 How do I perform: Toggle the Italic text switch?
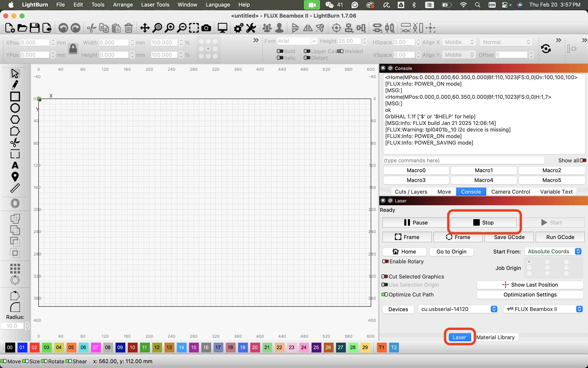click(x=280, y=58)
